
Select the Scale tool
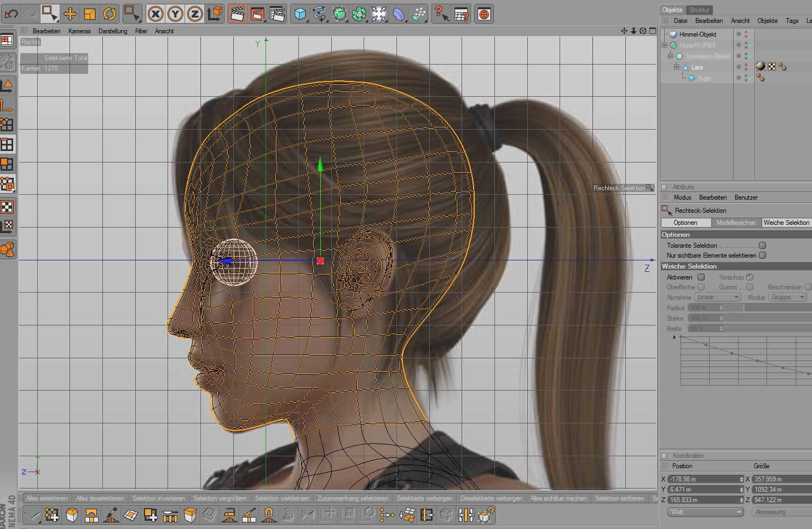(90, 14)
